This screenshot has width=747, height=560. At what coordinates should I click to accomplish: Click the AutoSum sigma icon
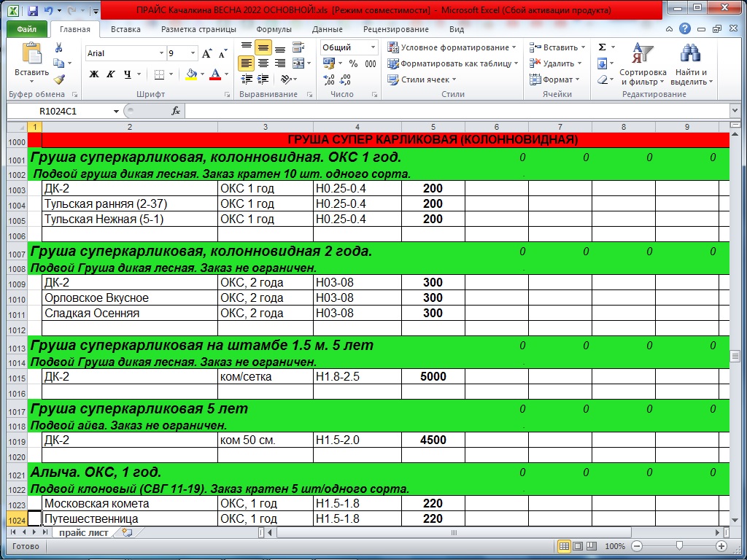pyautogui.click(x=602, y=47)
